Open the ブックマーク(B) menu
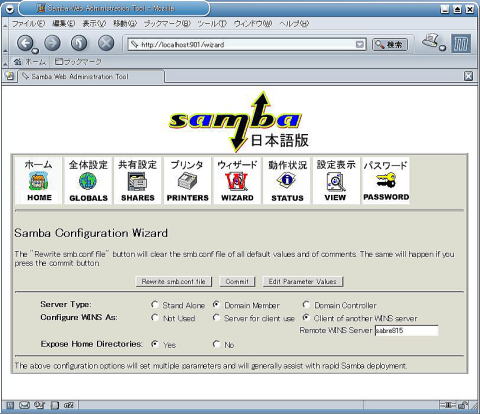 167,24
